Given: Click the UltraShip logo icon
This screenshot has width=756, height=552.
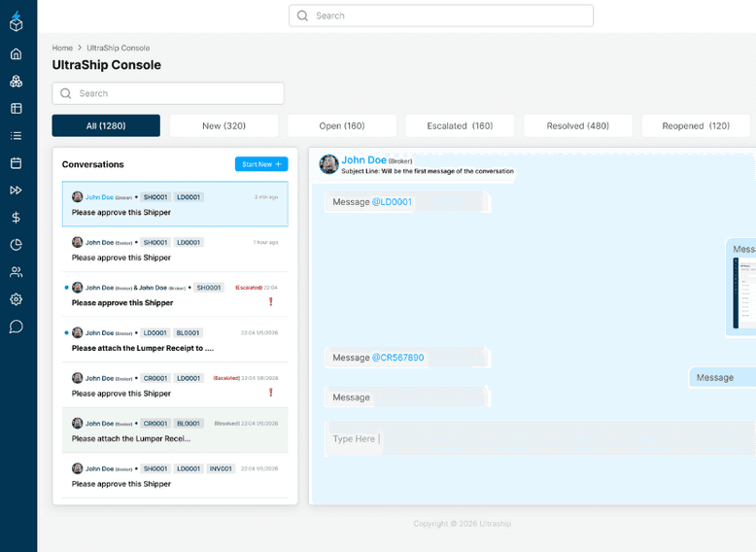Looking at the screenshot, I should (16, 21).
